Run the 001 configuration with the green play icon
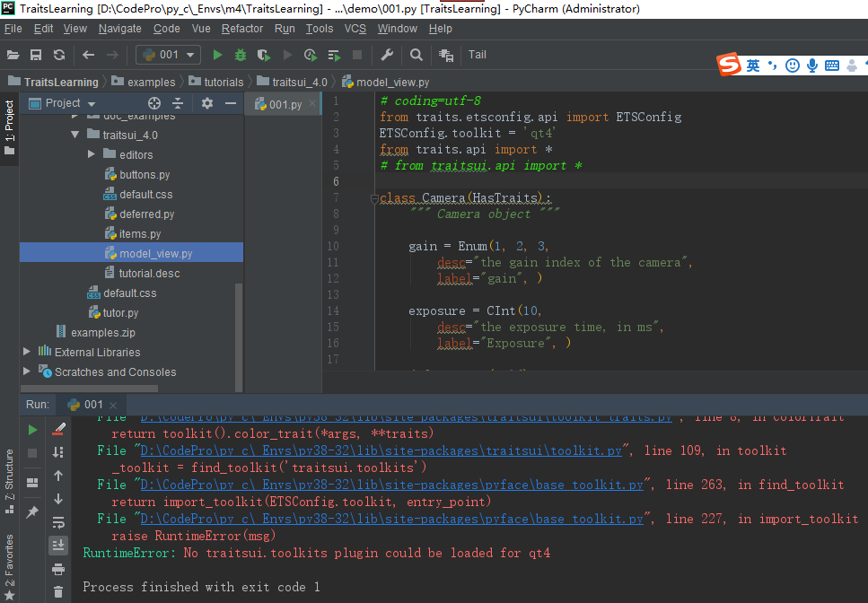 (217, 55)
